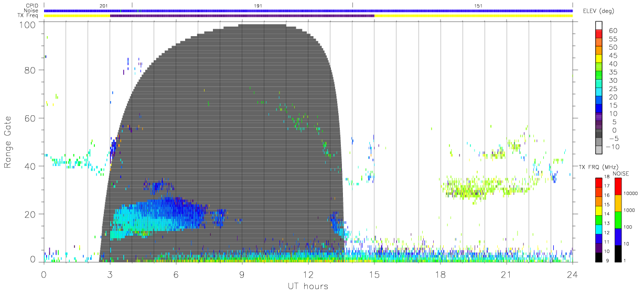644x297 pixels.
Task: Pick the light gray bottom segment of ELEV colorbar
Action: [599, 150]
